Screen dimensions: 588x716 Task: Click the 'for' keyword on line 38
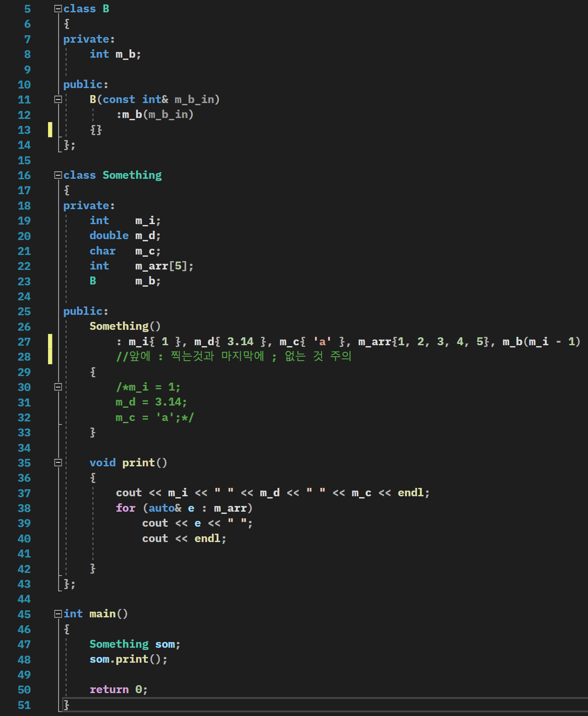pyautogui.click(x=126, y=508)
